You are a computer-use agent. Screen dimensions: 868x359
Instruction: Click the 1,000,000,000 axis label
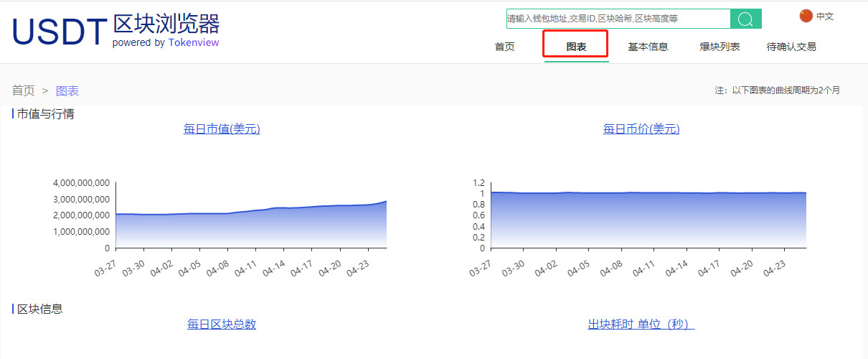[x=81, y=232]
